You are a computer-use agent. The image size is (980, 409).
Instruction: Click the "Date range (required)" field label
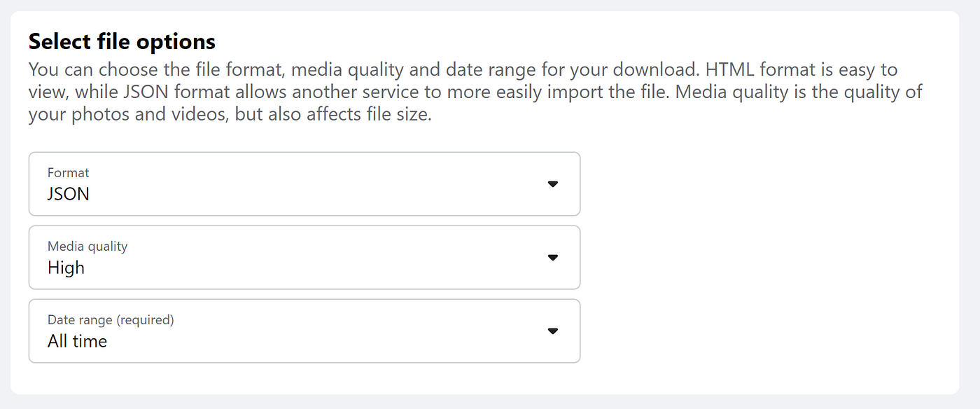111,319
